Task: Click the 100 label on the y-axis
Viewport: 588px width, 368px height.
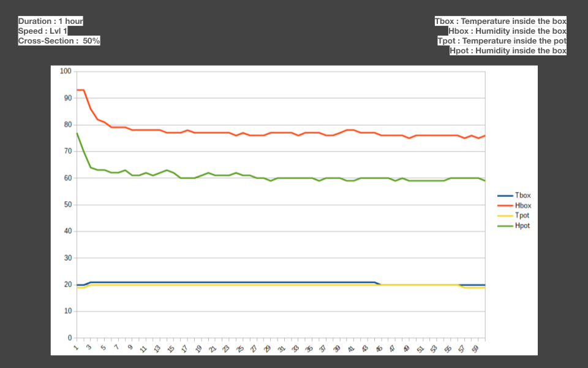Action: point(66,71)
